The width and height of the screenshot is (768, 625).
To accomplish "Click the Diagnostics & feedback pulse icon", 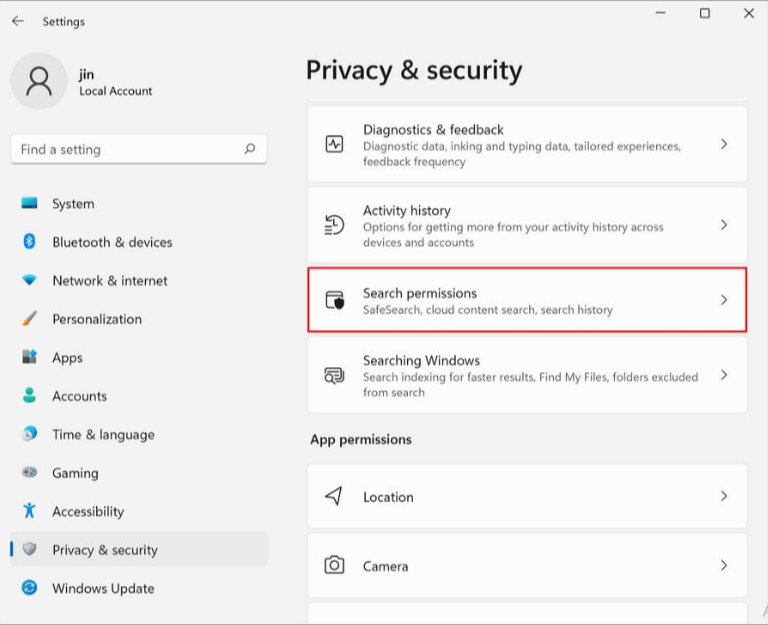I will 335,144.
